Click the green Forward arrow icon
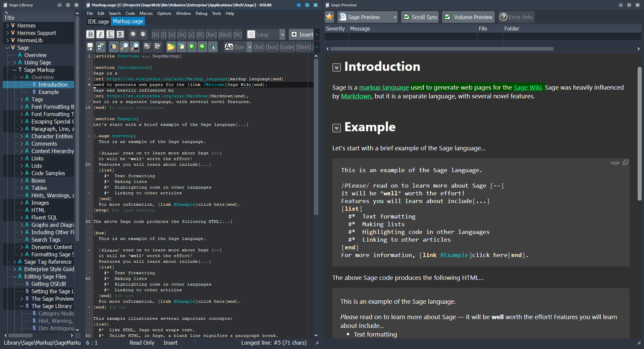The height and width of the screenshot is (349, 644). coord(202,47)
